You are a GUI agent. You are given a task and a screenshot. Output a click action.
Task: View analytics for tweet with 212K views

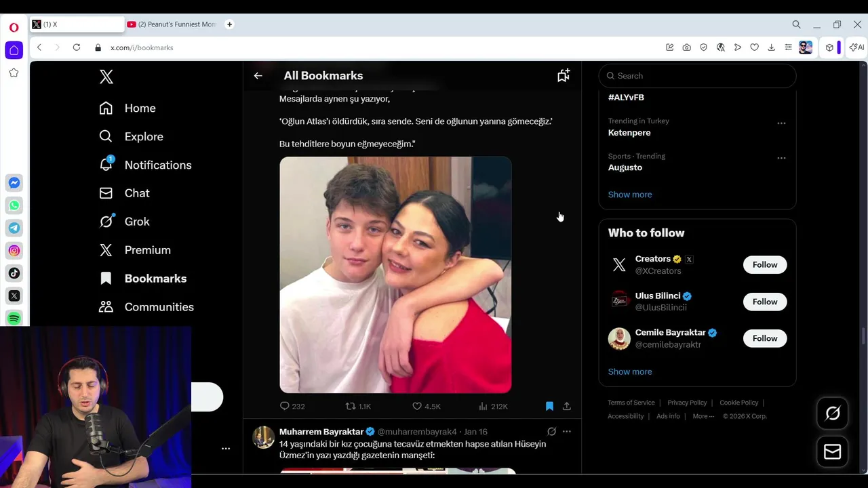point(493,406)
